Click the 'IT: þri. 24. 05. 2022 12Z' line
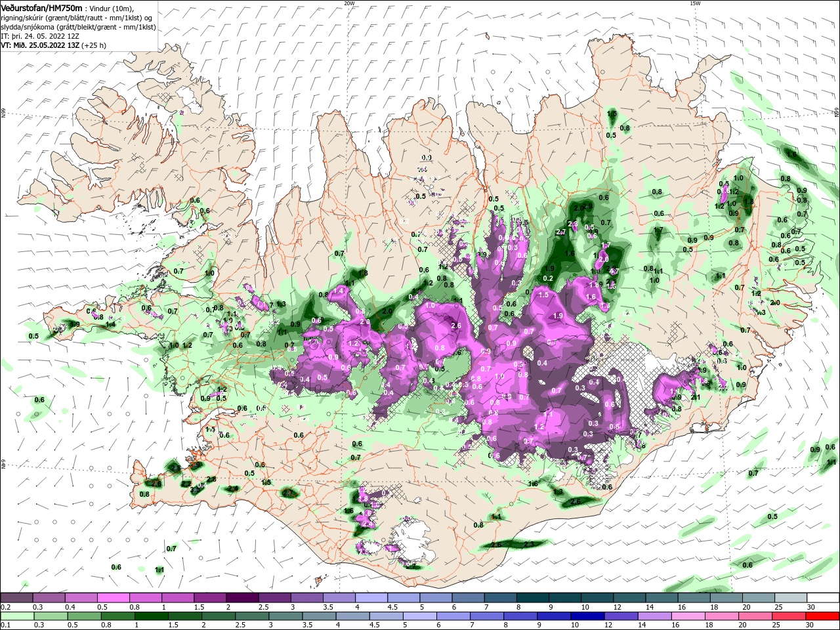Image resolution: width=840 pixels, height=630 pixels. coord(40,36)
